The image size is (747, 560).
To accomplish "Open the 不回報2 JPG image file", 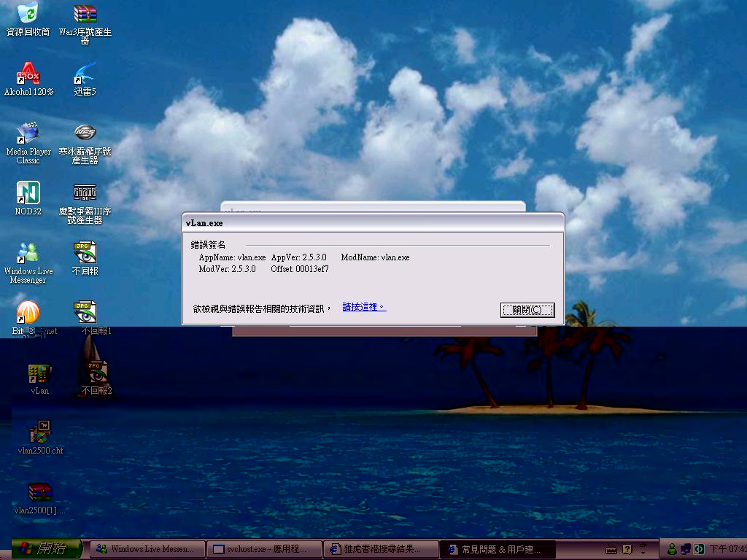I will [96, 373].
